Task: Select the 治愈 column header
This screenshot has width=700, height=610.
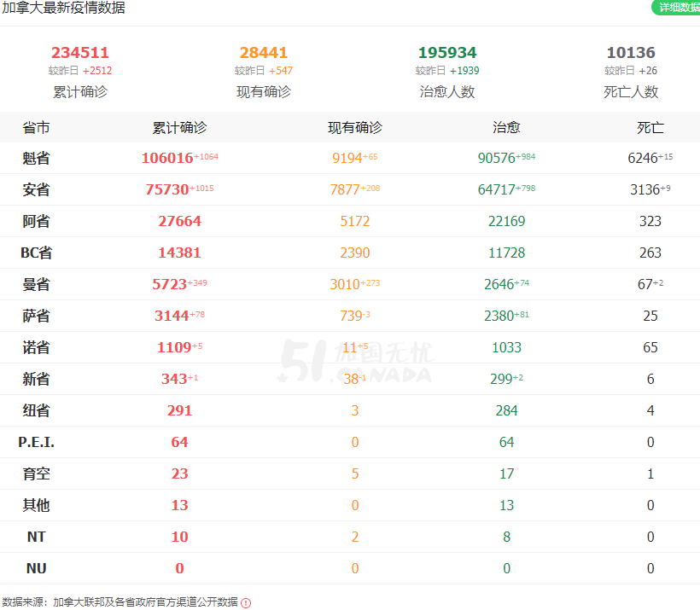Action: click(506, 128)
